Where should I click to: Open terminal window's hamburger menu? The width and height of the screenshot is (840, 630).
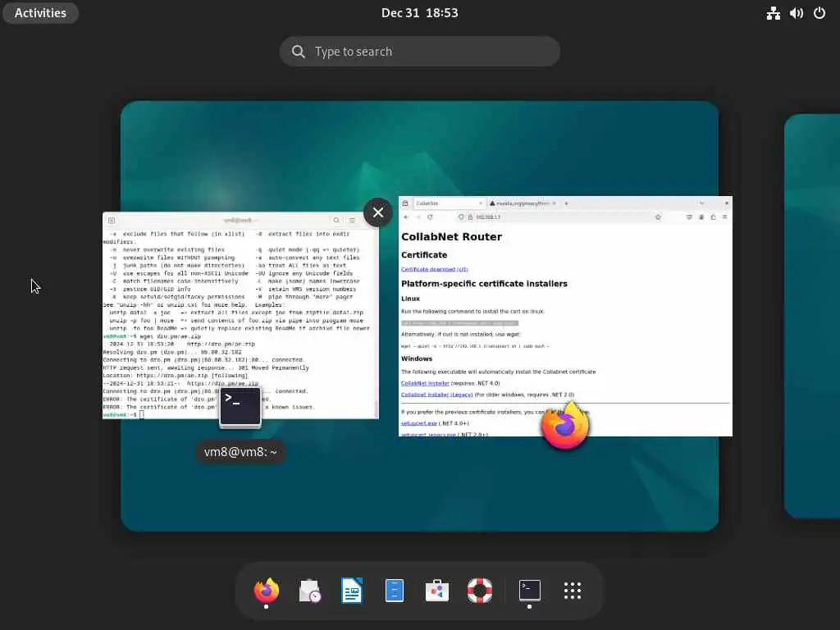(x=352, y=220)
